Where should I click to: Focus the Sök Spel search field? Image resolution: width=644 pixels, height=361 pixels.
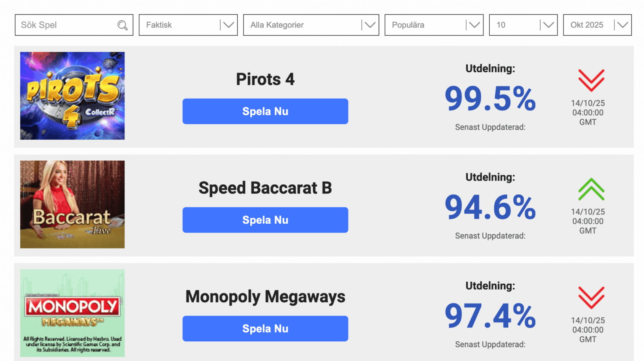67,25
